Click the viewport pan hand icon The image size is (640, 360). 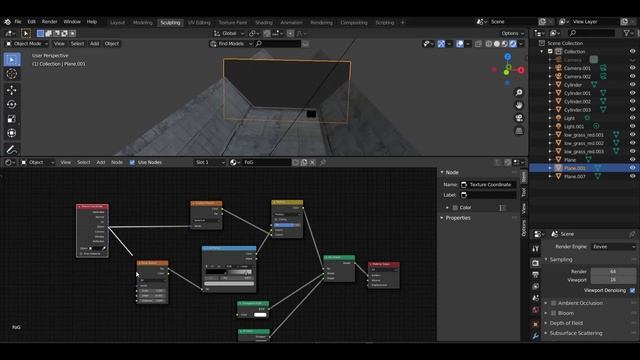coord(519,105)
